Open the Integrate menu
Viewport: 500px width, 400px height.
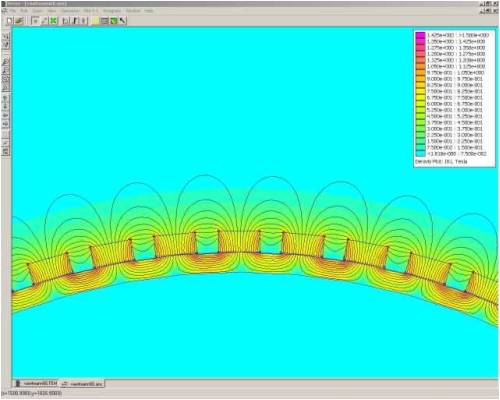click(x=112, y=11)
